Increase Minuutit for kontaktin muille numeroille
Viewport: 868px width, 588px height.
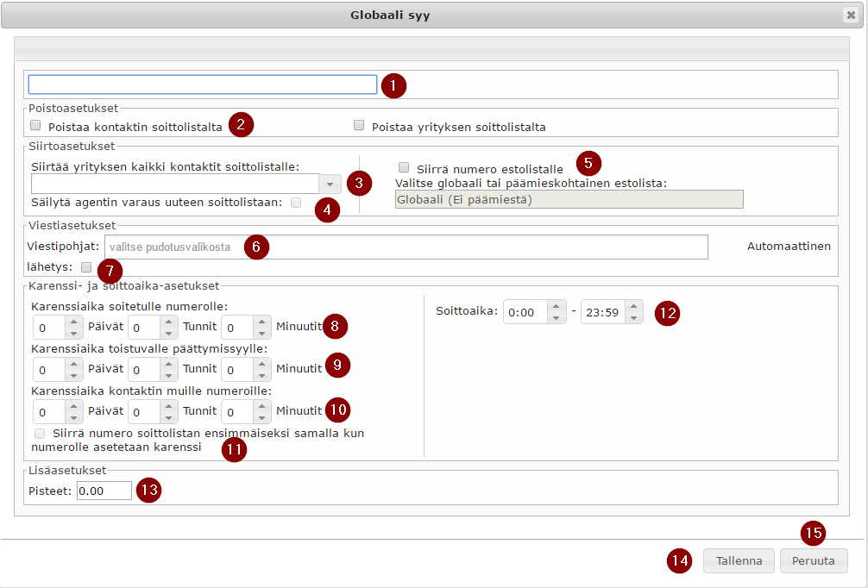tap(261, 406)
